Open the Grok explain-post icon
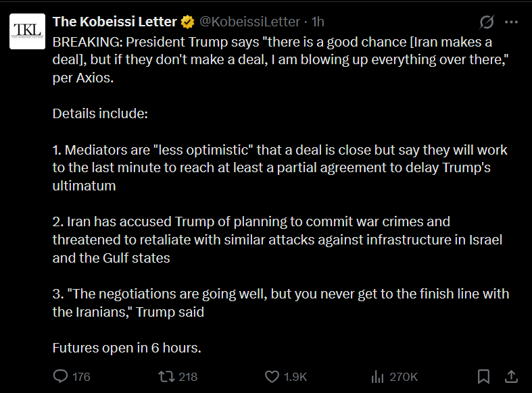Screen dimensions: 532x393 [486, 22]
